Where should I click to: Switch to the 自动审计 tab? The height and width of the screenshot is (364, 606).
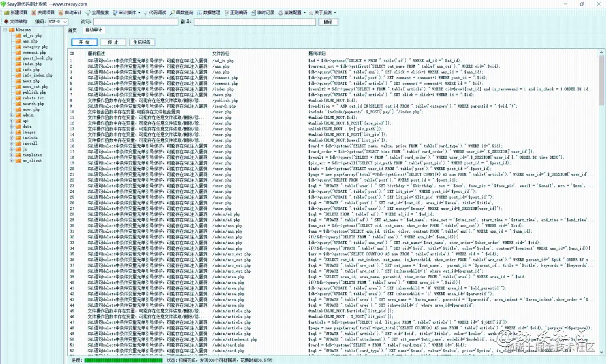pos(94,30)
